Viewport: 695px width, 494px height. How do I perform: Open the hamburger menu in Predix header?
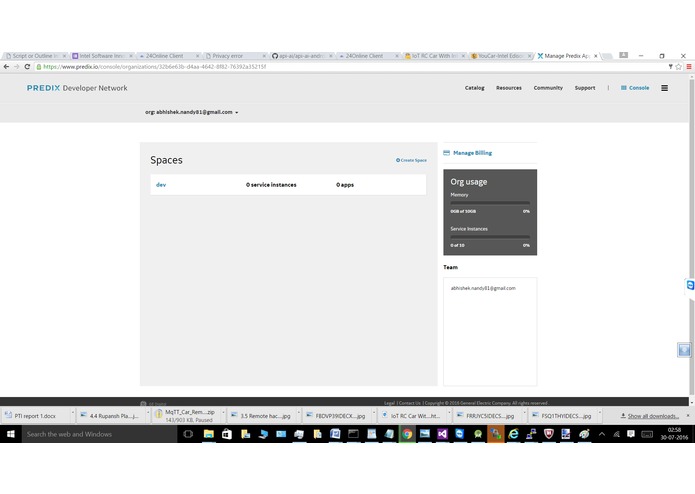tap(664, 88)
